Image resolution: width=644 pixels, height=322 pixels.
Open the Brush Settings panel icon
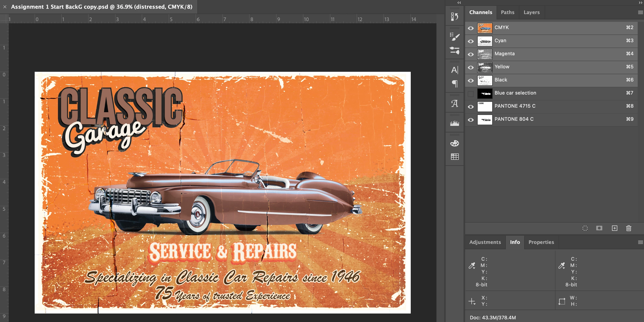click(454, 37)
